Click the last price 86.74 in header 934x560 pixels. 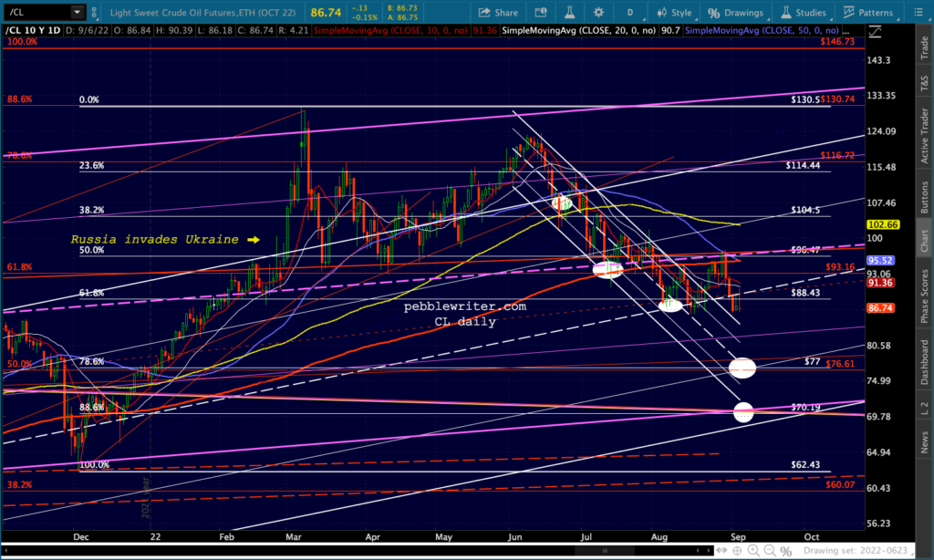pyautogui.click(x=326, y=13)
